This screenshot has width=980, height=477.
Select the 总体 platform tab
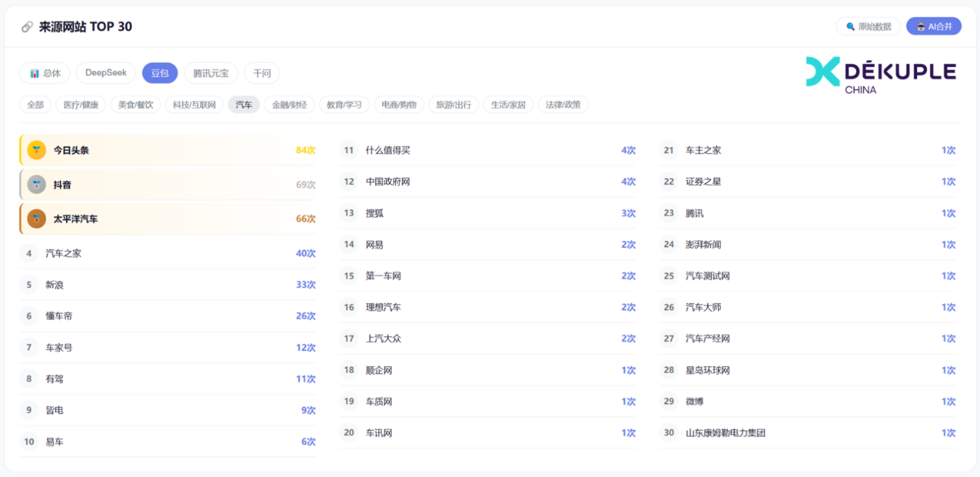coord(45,73)
